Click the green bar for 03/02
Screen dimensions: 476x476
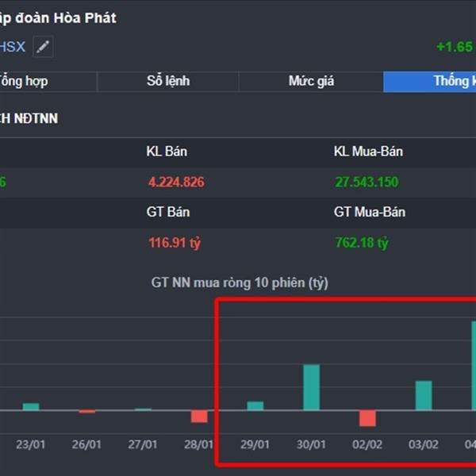pyautogui.click(x=424, y=396)
